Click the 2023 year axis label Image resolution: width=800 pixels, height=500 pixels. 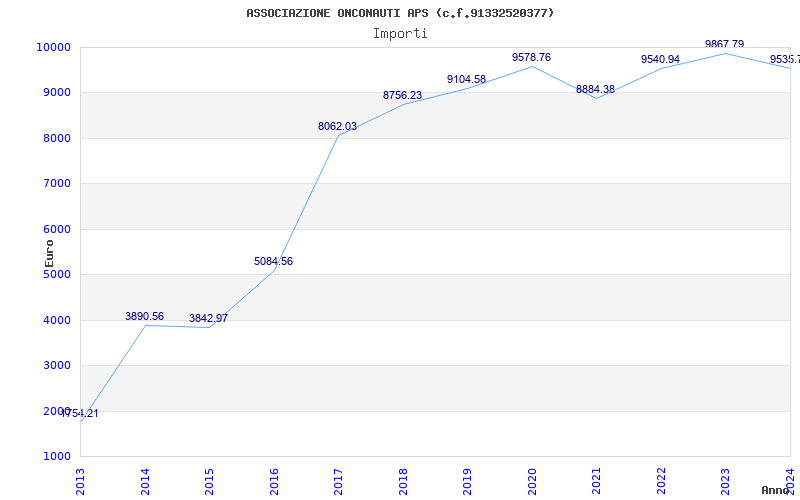pos(726,481)
